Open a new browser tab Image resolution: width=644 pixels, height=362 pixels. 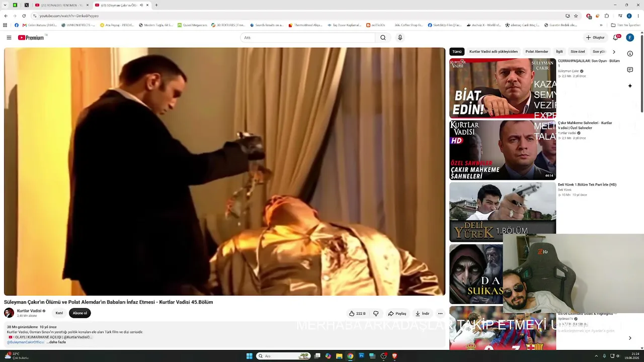(156, 5)
